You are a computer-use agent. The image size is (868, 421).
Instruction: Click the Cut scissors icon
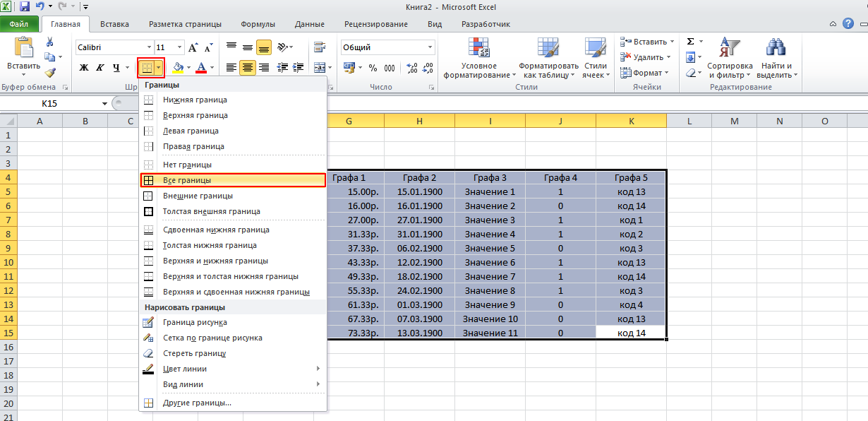point(49,42)
